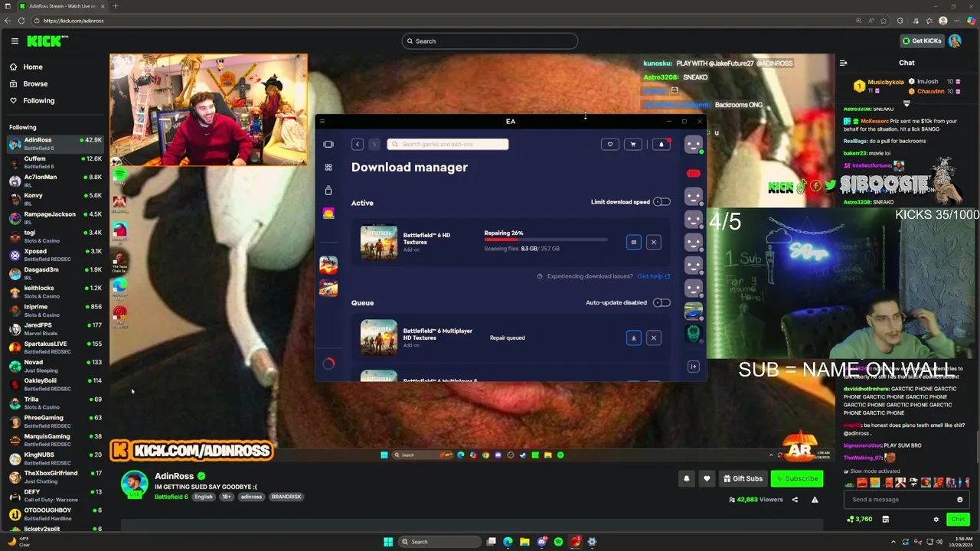Remove Multiplayer HD Textures from queue

653,338
